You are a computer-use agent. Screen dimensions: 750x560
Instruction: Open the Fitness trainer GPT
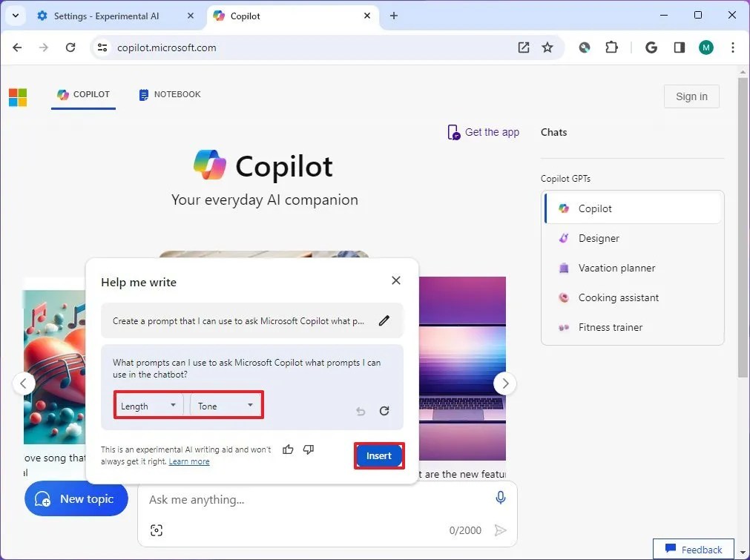coord(611,327)
